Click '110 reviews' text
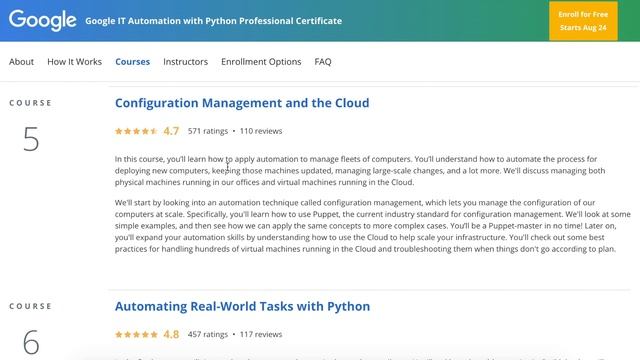This screenshot has width=640, height=360. point(261,131)
